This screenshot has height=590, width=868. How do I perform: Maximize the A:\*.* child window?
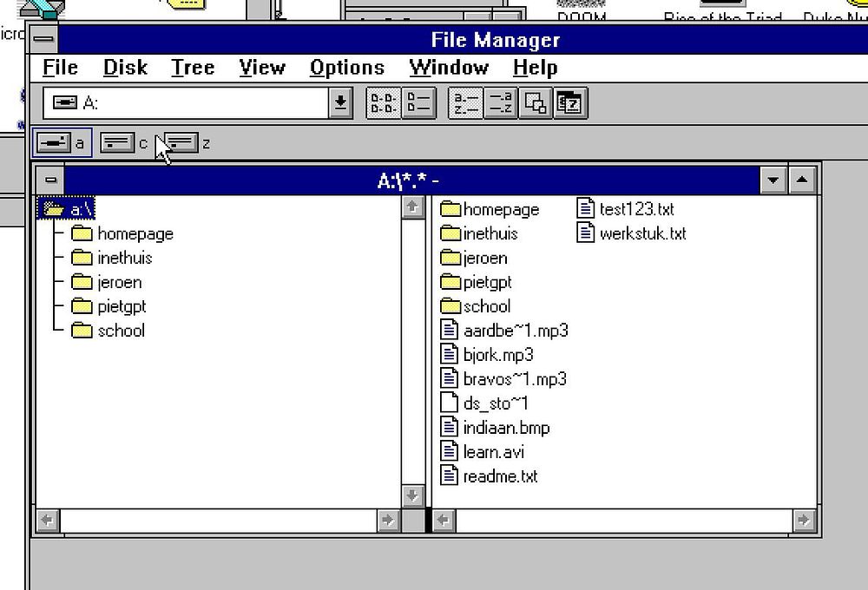tap(801, 180)
